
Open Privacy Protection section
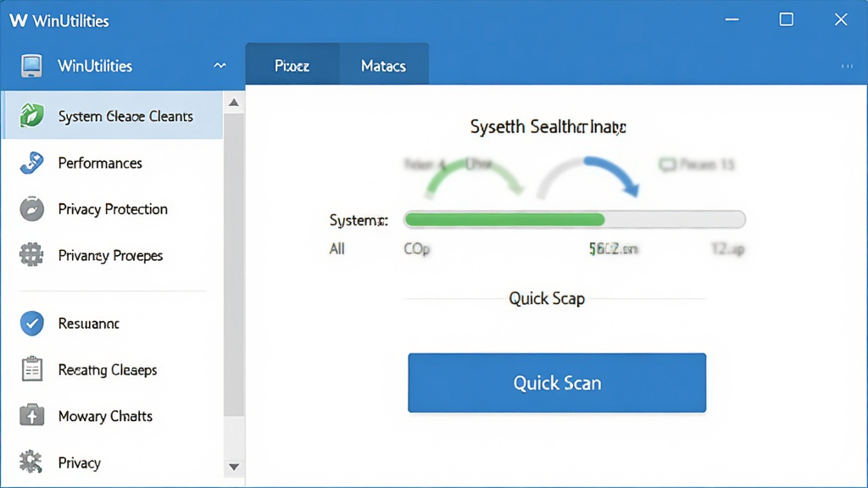(113, 208)
